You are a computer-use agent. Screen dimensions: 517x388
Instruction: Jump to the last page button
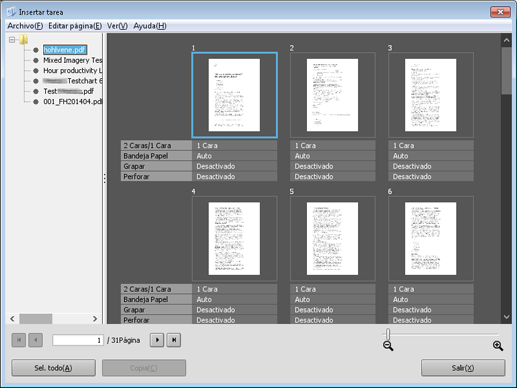tap(174, 340)
